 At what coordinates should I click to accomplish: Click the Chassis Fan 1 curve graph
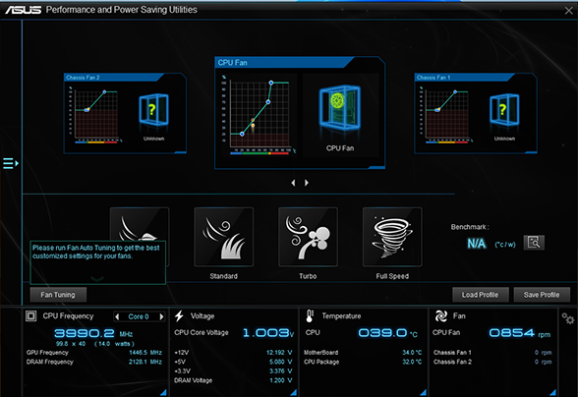(x=446, y=114)
